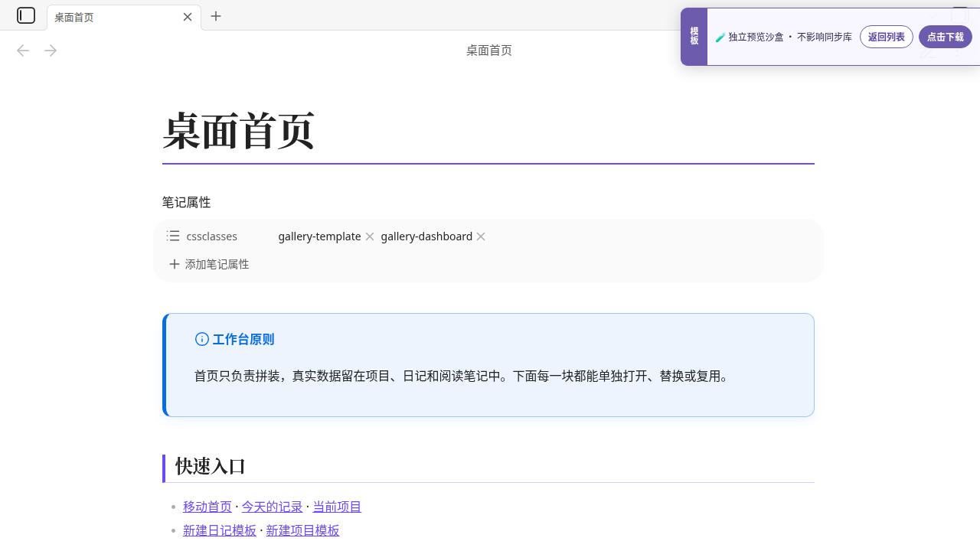This screenshot has height=551, width=980.
Task: Remove the gallery-template value
Action: 370,236
